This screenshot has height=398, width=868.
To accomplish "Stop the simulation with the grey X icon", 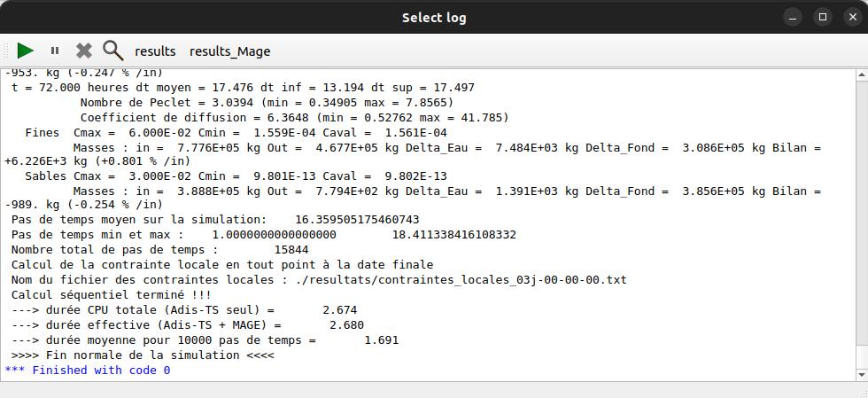I will [x=84, y=51].
